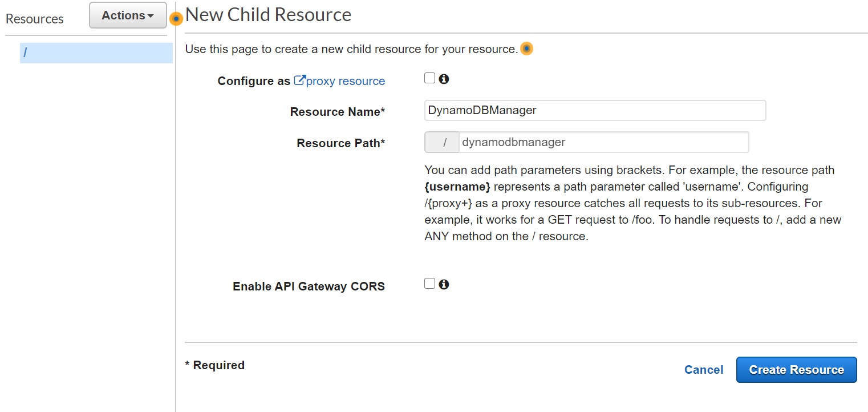Click the orange hint dot beside Actions

[176, 19]
